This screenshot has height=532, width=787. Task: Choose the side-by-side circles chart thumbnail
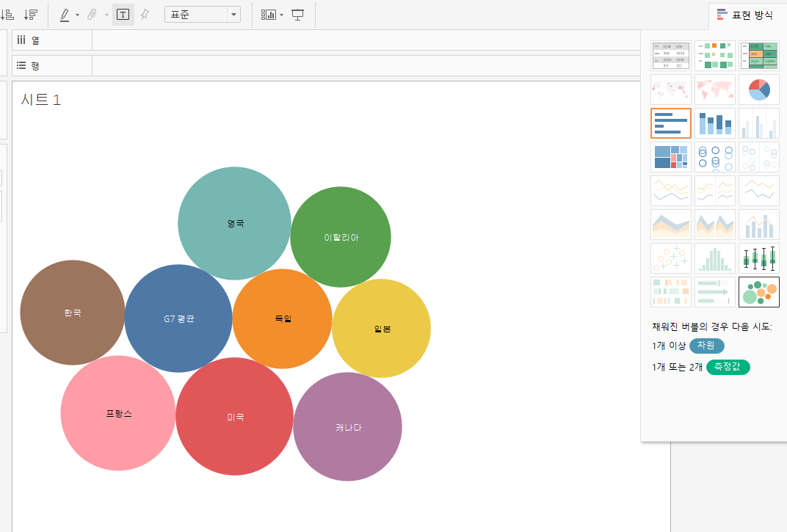(x=759, y=156)
